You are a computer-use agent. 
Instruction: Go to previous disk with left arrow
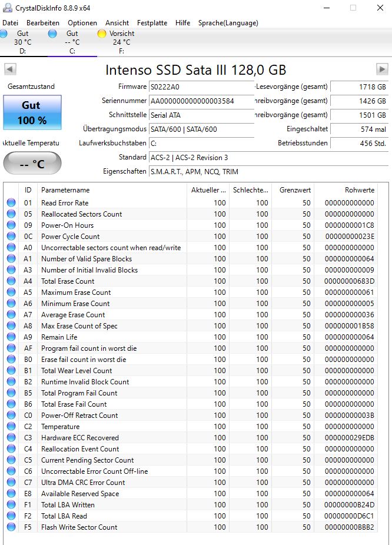coord(10,69)
